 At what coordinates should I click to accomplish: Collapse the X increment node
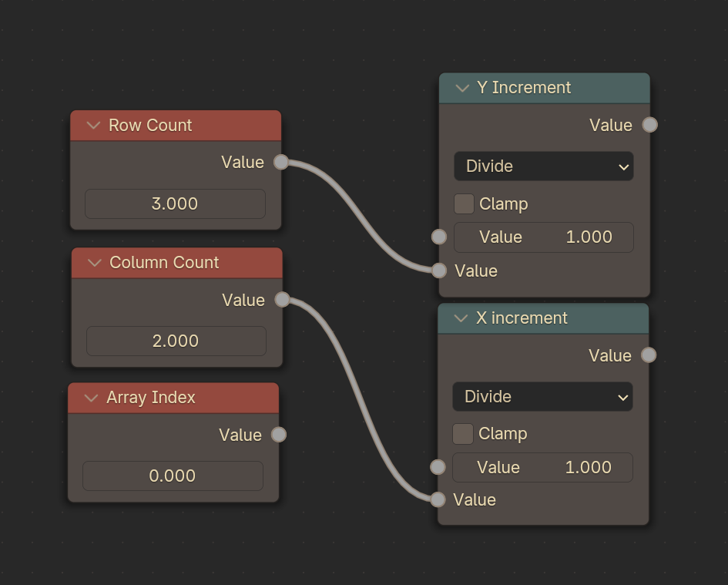461,318
